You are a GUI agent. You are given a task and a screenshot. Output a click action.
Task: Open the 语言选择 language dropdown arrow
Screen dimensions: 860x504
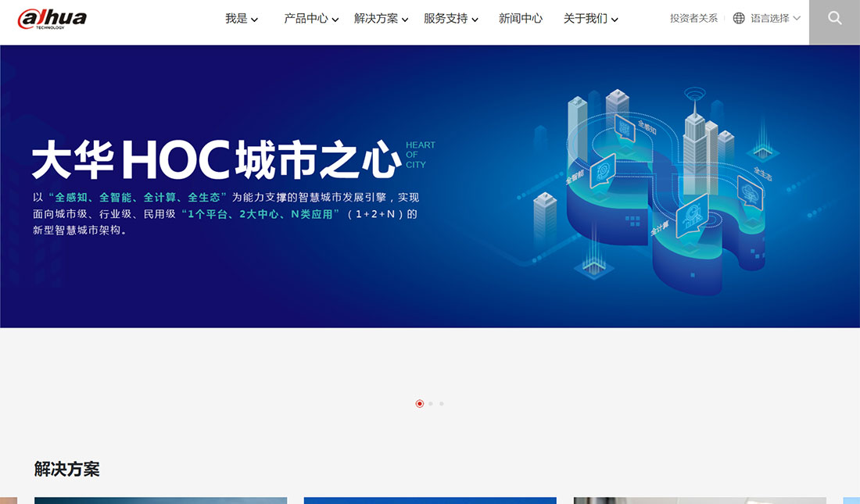[797, 18]
